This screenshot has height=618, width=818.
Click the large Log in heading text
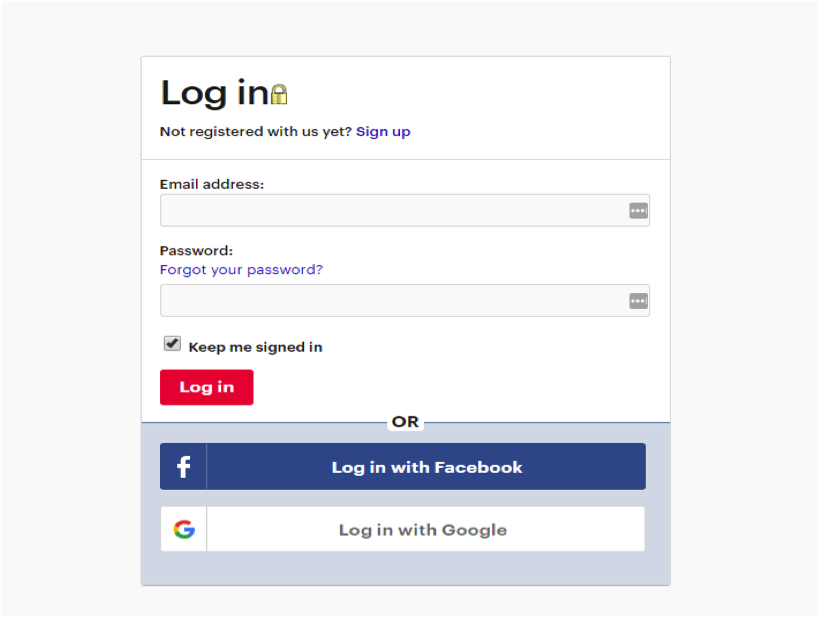(x=214, y=93)
